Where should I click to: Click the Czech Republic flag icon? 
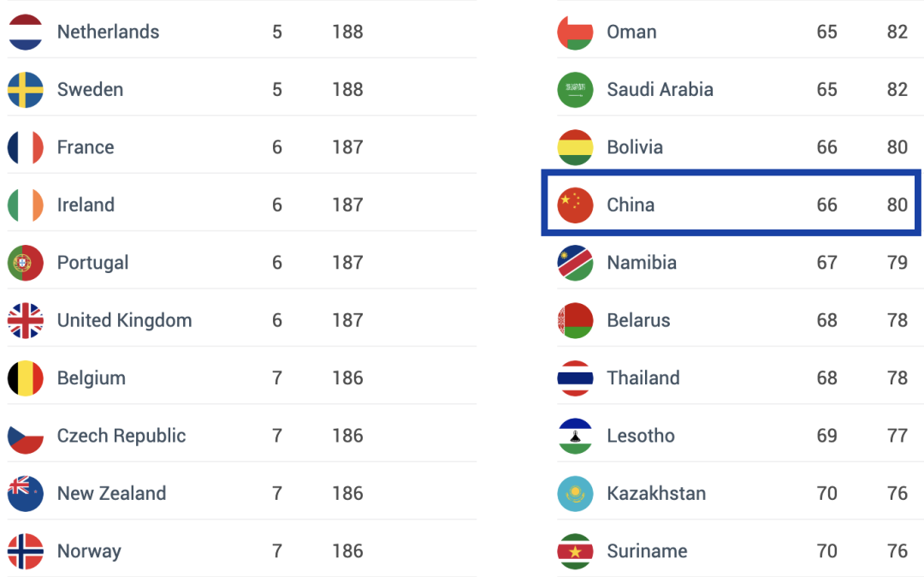(x=26, y=436)
